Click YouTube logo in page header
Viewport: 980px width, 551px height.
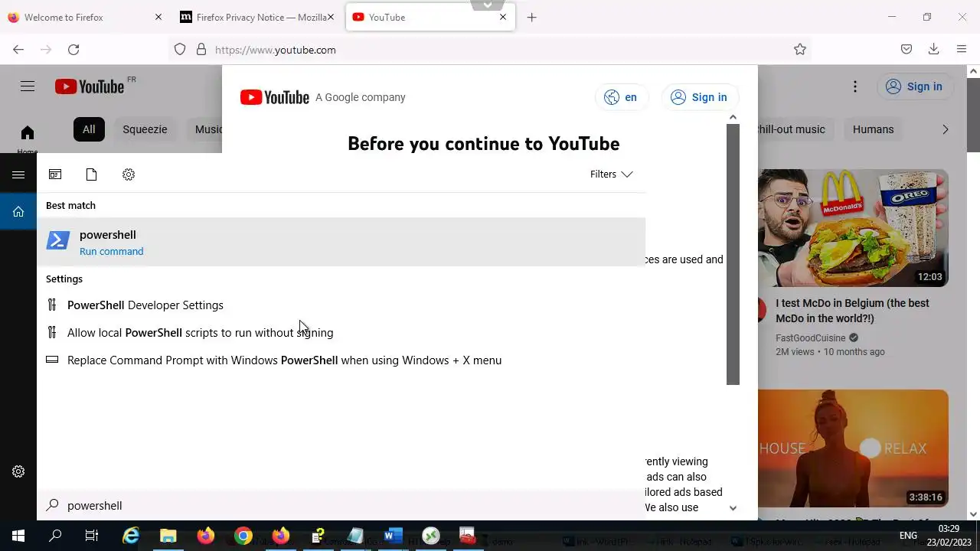(90, 86)
